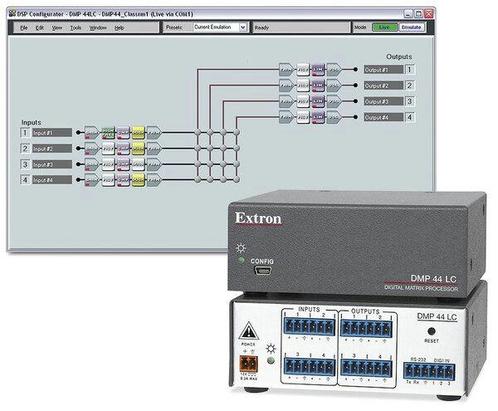Image resolution: width=498 pixels, height=411 pixels.
Task: Open the green filter block on Input #1
Action: pos(108,133)
